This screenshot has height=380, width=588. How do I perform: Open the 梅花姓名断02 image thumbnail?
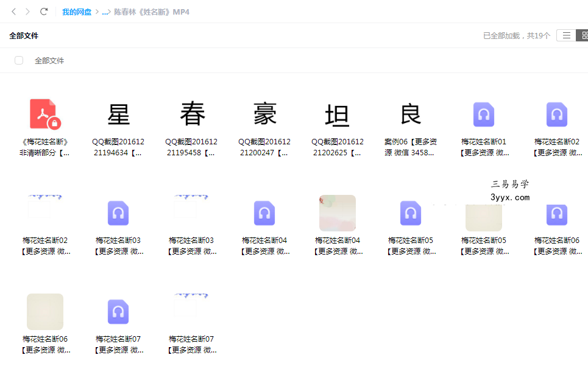(x=45, y=213)
